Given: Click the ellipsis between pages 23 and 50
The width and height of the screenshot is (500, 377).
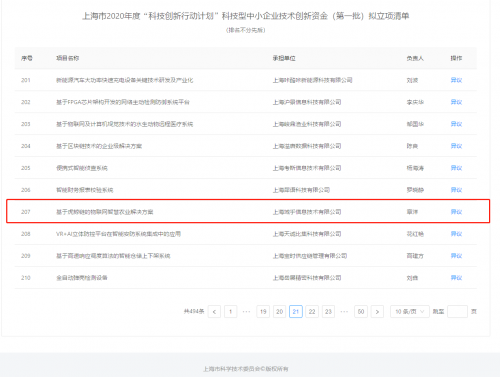Looking at the screenshot, I should point(344,312).
